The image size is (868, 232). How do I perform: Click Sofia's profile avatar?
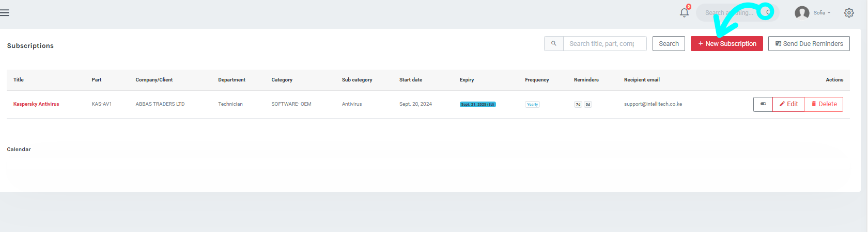click(x=802, y=13)
